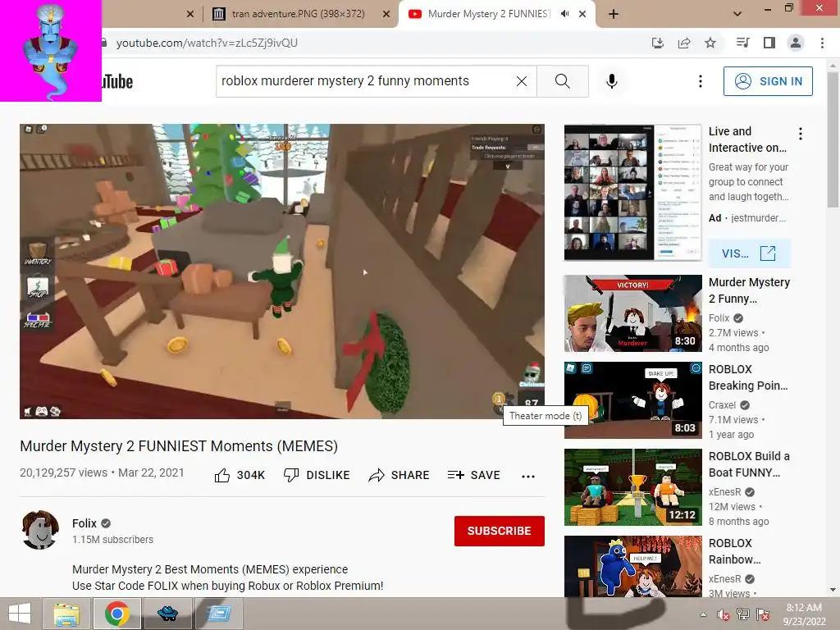
Task: Click the search magnifier button
Action: click(x=562, y=81)
